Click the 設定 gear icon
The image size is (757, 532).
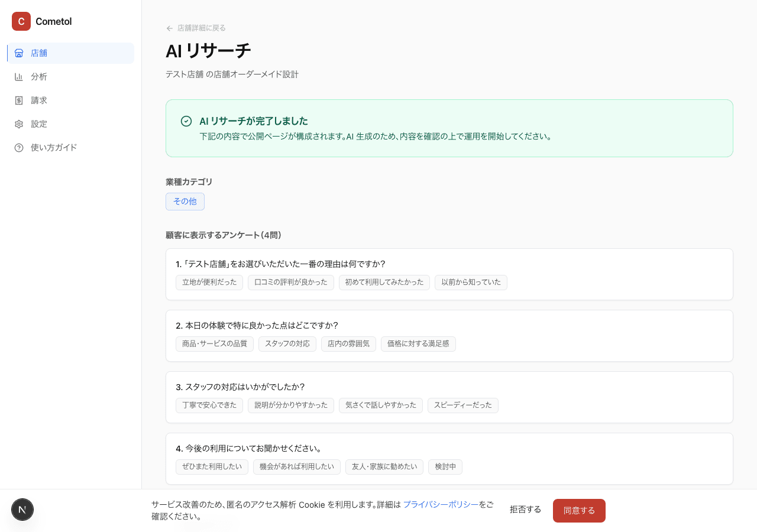pyautogui.click(x=19, y=124)
